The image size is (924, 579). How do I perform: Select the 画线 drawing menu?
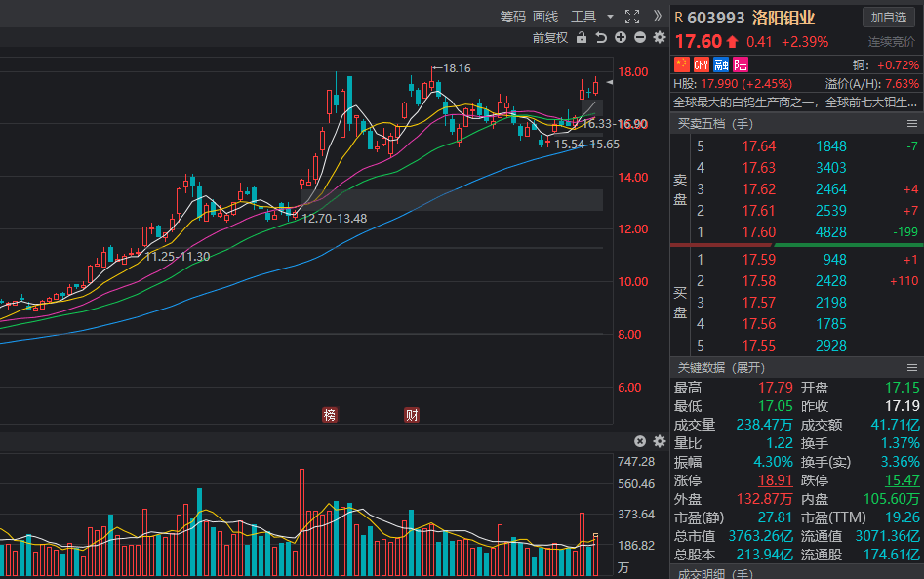pos(545,17)
